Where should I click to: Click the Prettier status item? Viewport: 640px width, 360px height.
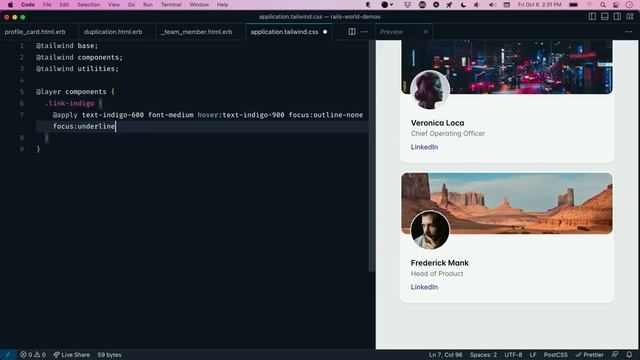click(x=589, y=355)
